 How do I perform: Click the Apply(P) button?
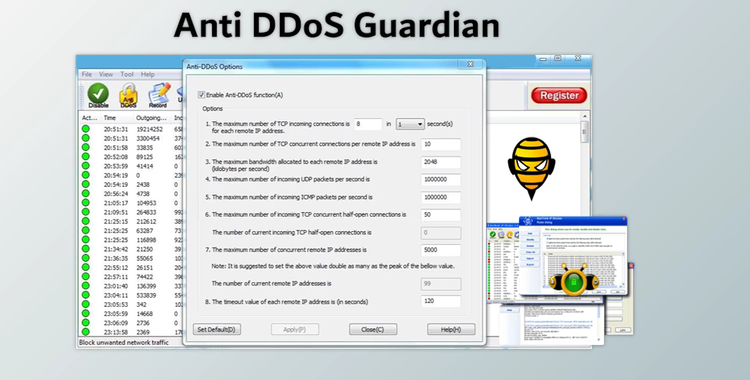295,329
